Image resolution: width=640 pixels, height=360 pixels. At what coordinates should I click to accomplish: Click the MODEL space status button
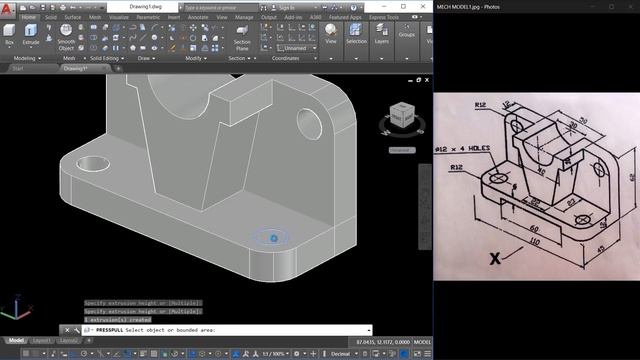pyautogui.click(x=422, y=342)
